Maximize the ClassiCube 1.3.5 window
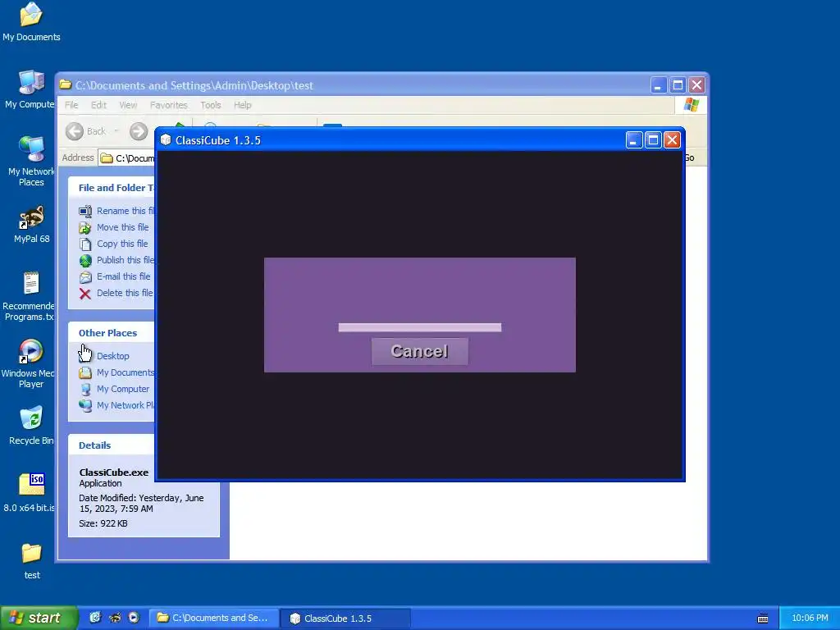Viewport: 840px width, 630px height. click(652, 140)
